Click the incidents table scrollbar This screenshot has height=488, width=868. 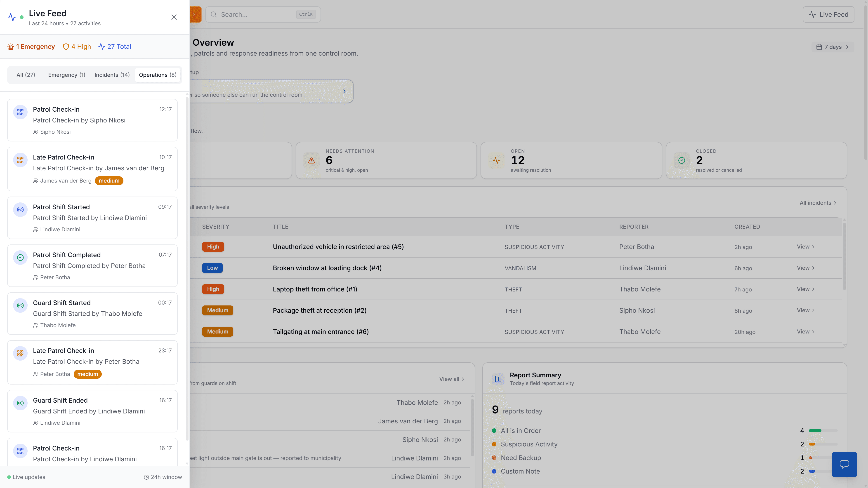pyautogui.click(x=844, y=256)
